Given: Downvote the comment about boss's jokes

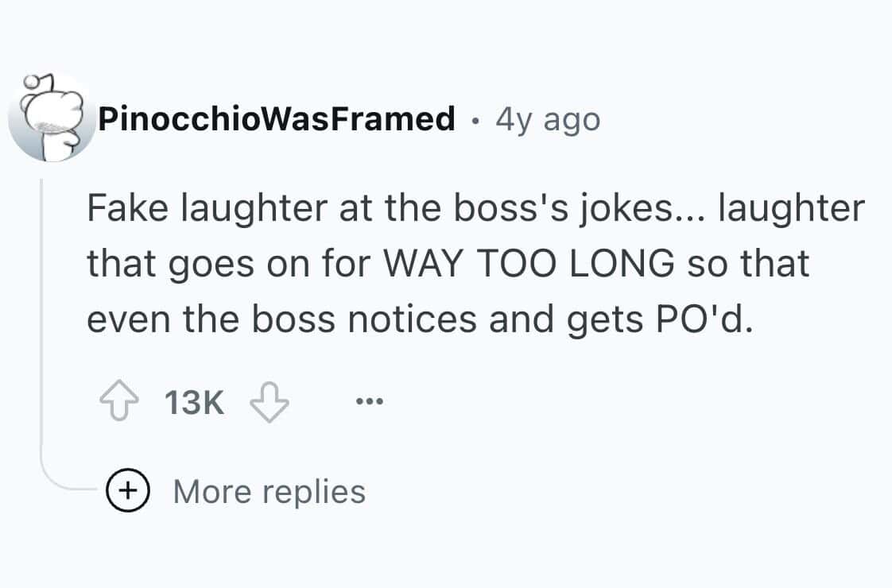Looking at the screenshot, I should point(268,402).
